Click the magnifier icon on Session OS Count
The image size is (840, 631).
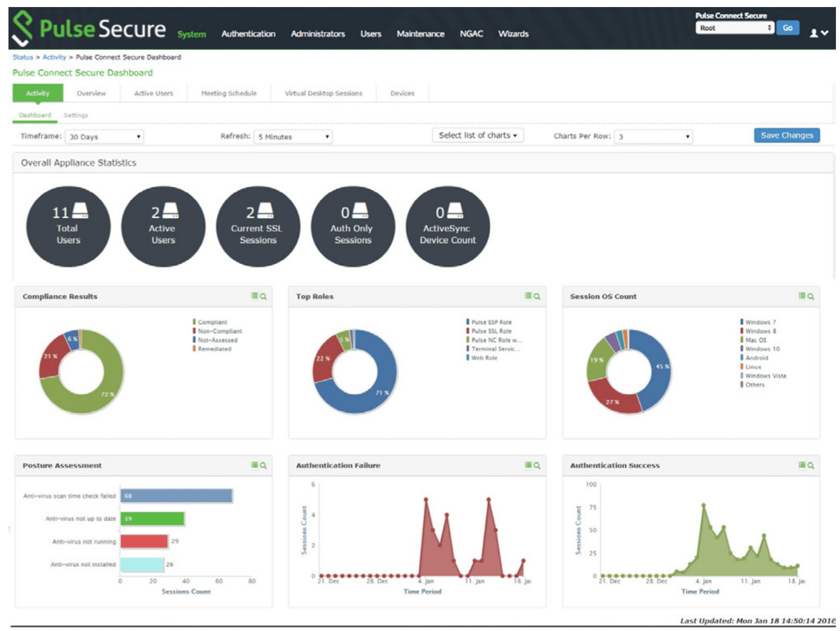(811, 297)
